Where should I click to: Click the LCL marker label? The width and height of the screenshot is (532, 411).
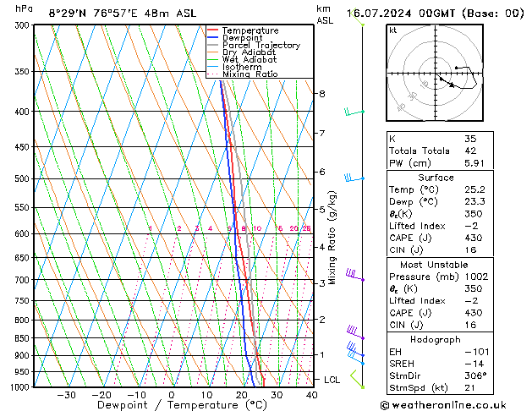(332, 380)
